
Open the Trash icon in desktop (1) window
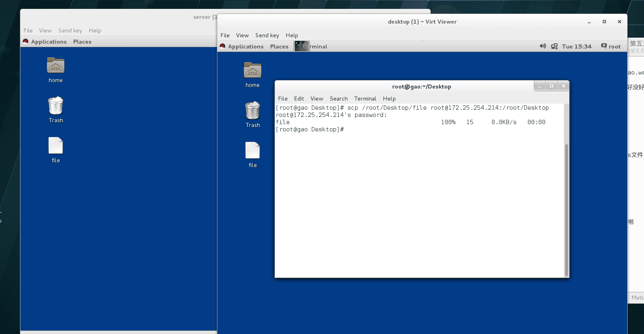tap(253, 111)
